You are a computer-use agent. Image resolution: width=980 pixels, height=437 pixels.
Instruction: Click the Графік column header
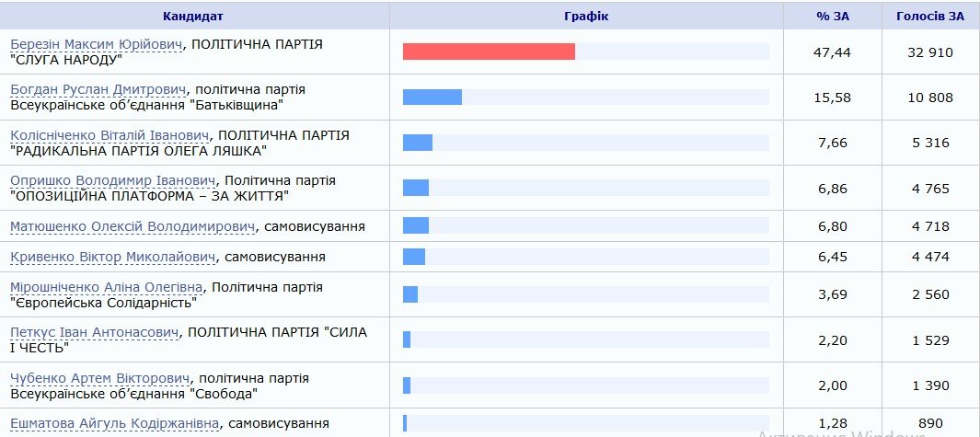[x=585, y=17]
